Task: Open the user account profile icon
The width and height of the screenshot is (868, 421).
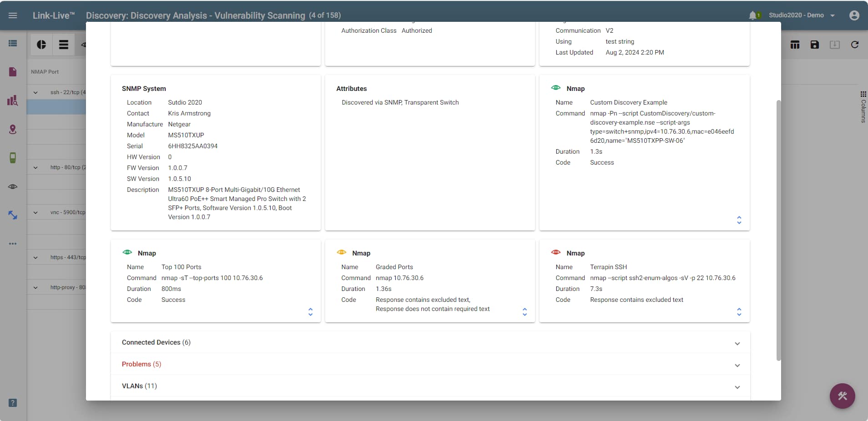Action: (x=854, y=15)
